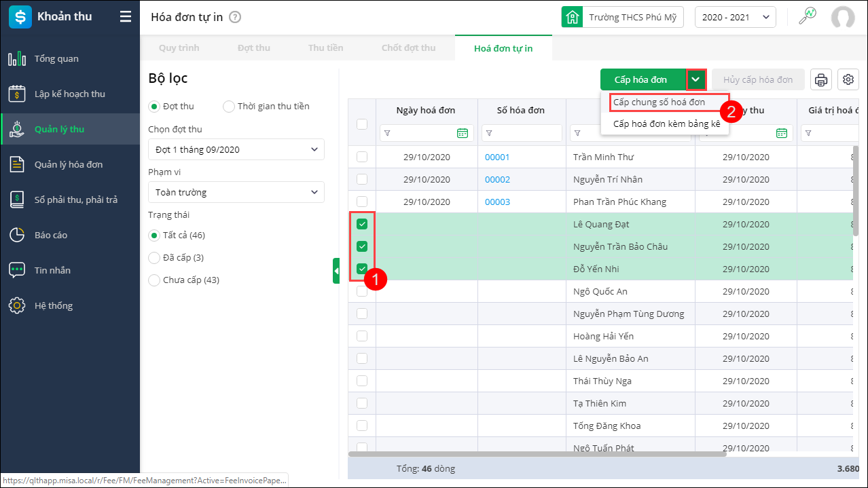Uncheck the Nguyễn Trần Bảo Châu row checkbox
Viewport: 868px width, 488px height.
tap(362, 246)
